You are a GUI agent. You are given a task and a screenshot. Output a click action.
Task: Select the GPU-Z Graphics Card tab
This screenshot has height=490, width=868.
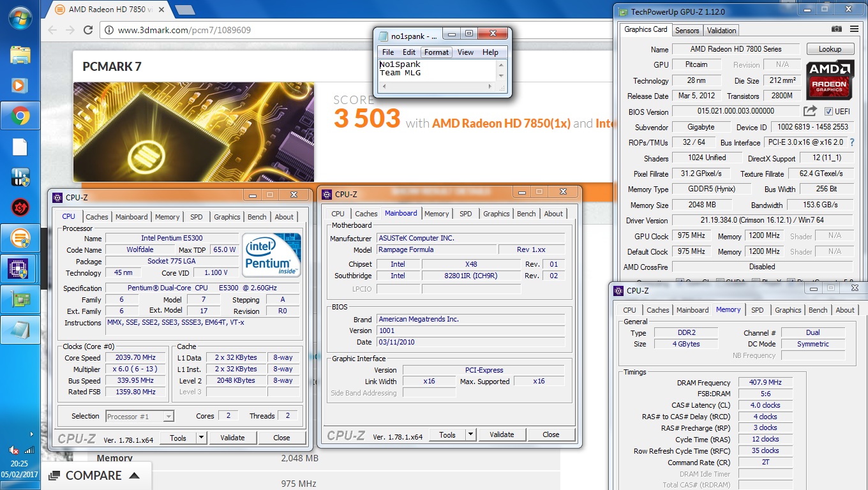pyautogui.click(x=645, y=29)
